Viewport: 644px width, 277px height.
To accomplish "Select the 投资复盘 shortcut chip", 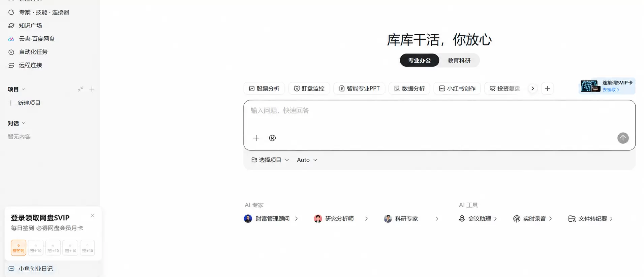I will point(505,89).
